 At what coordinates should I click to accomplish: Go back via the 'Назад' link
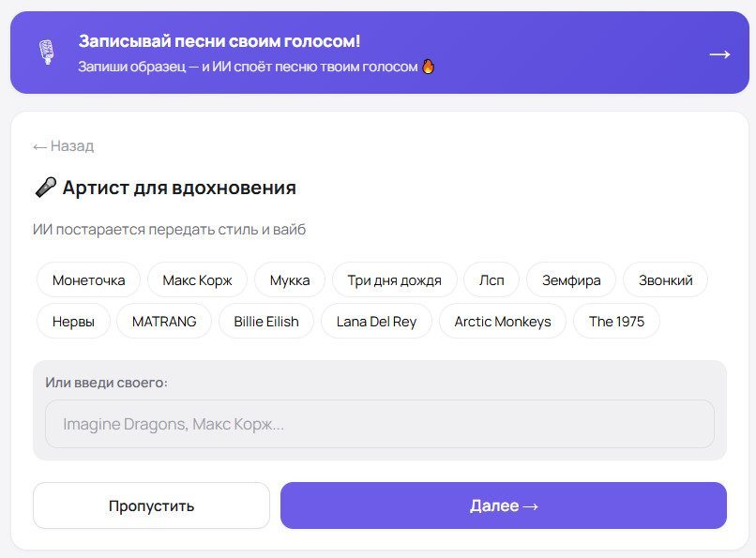63,146
